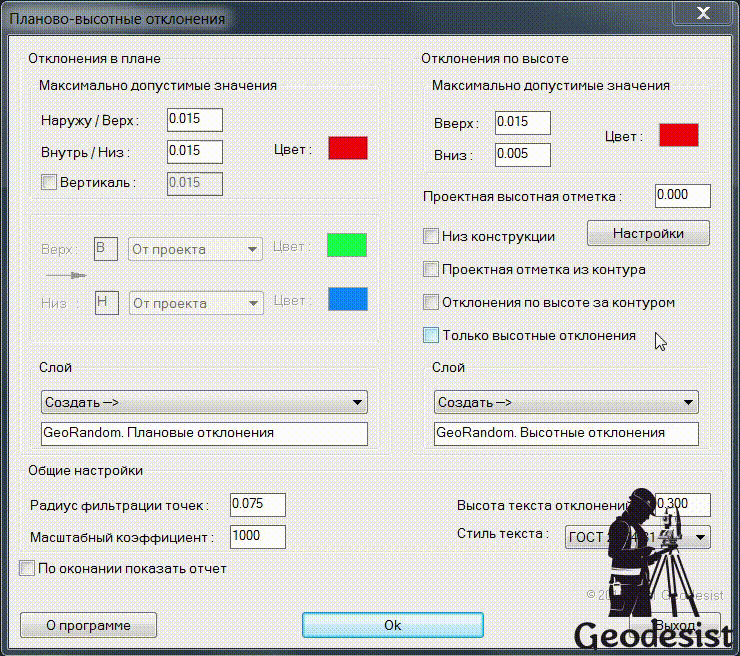Focus the Масштабный коэффициент input field
The image size is (740, 656).
coord(257,536)
